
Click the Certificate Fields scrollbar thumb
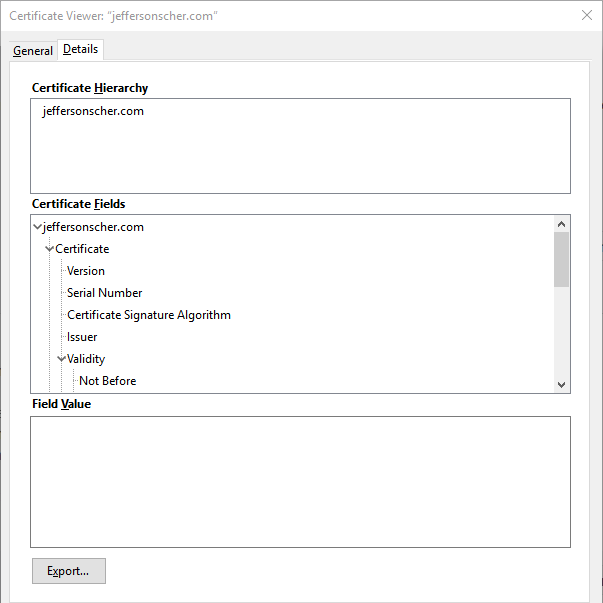pos(561,260)
